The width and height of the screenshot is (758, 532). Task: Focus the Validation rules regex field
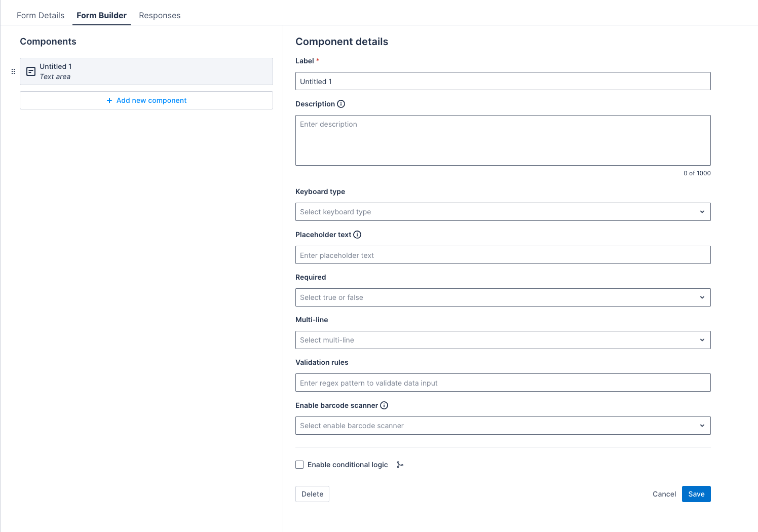click(502, 383)
